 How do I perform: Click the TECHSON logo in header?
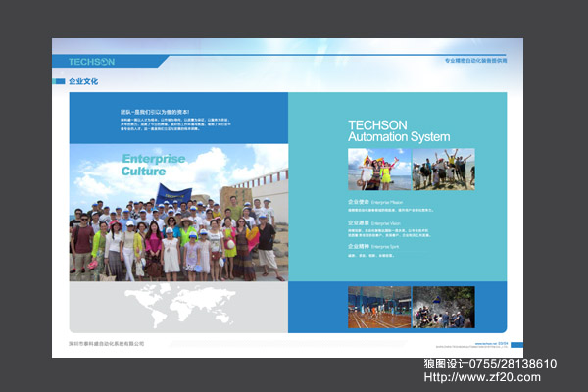91,62
